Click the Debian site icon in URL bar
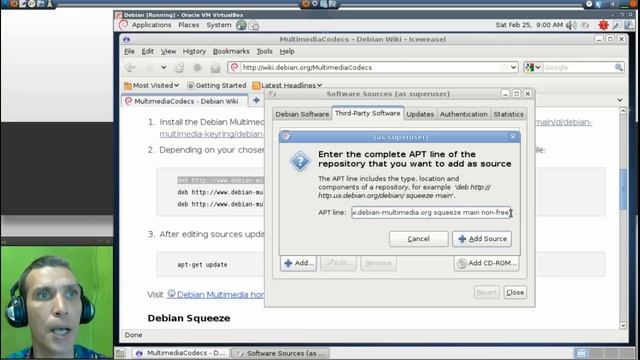640x360 pixels. click(x=234, y=67)
